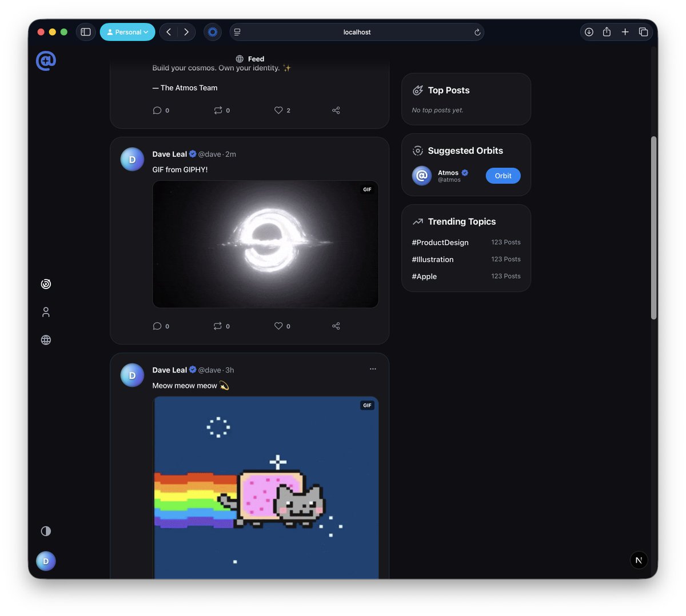This screenshot has width=686, height=616.
Task: Click the Next.js N badge
Action: (x=639, y=560)
